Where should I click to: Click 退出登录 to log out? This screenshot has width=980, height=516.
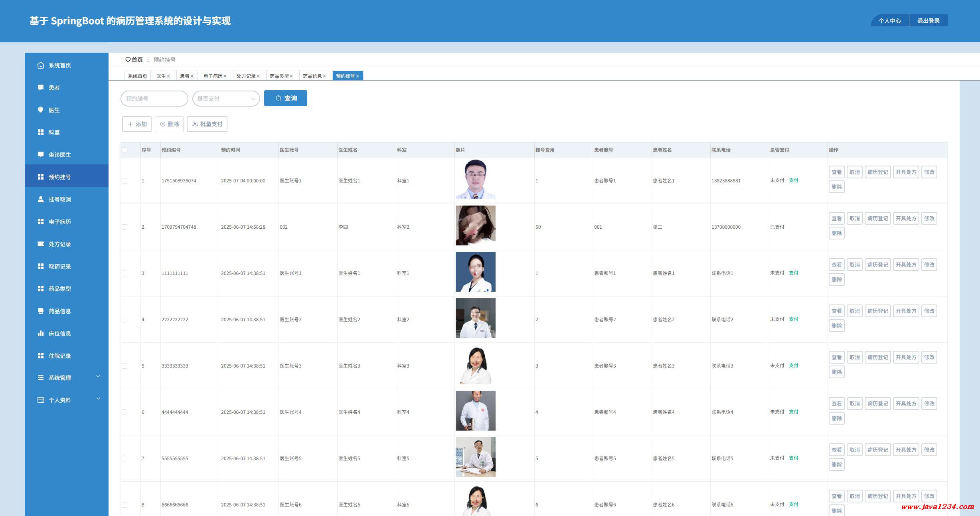pyautogui.click(x=928, y=21)
